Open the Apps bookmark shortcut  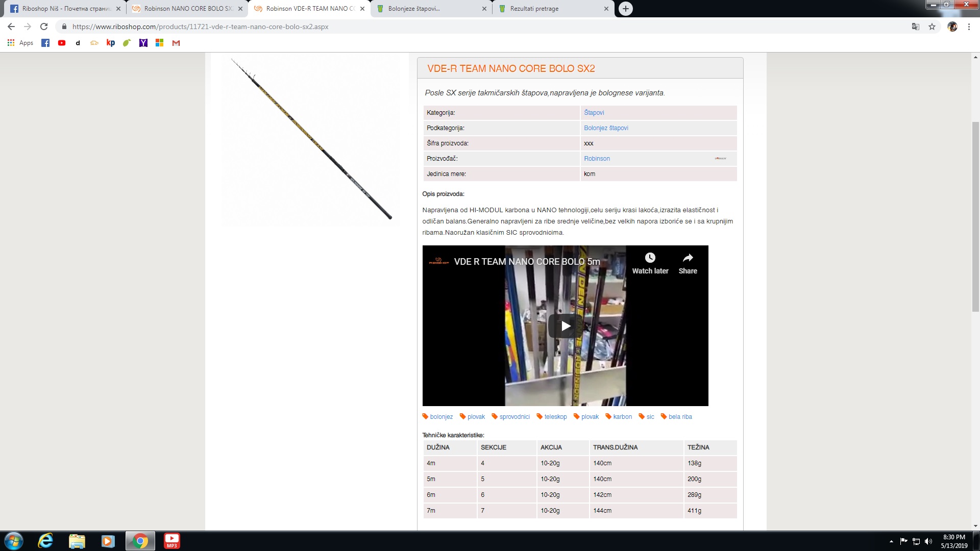20,43
